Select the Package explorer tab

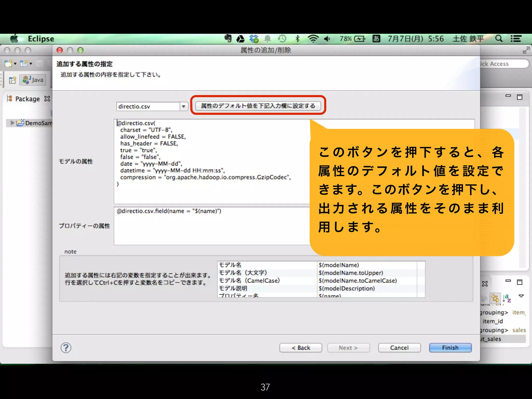point(27,99)
